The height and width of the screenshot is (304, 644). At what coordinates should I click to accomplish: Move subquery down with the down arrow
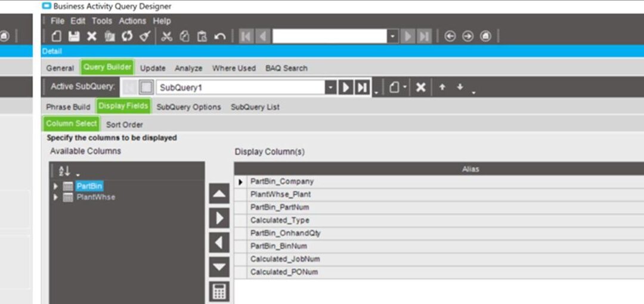tap(460, 87)
